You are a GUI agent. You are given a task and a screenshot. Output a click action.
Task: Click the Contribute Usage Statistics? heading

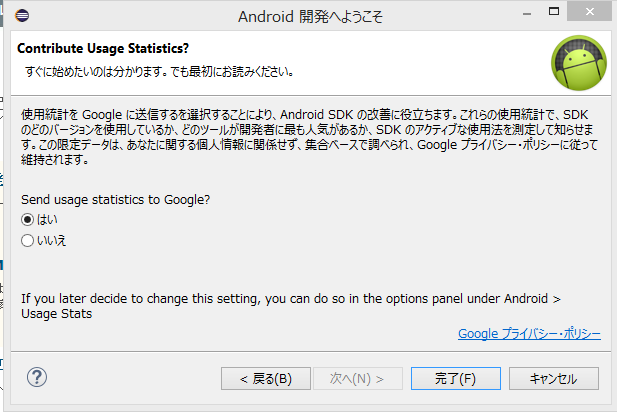[x=103, y=48]
